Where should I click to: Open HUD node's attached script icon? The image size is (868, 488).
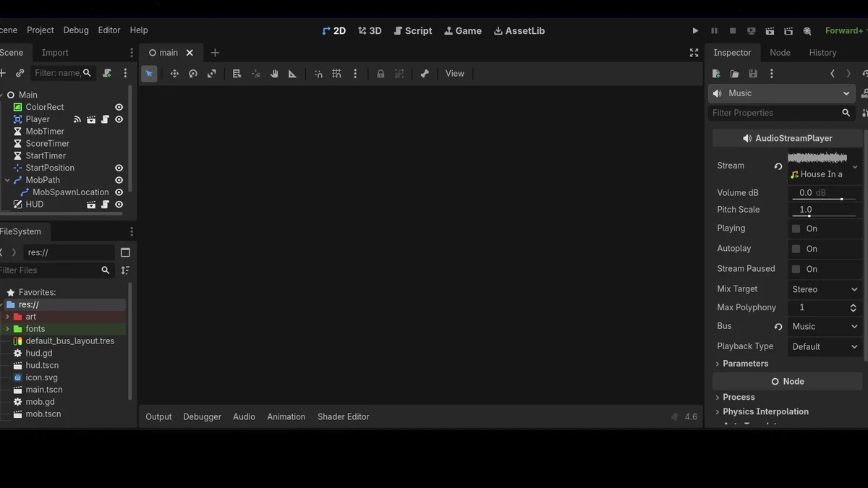pyautogui.click(x=105, y=205)
